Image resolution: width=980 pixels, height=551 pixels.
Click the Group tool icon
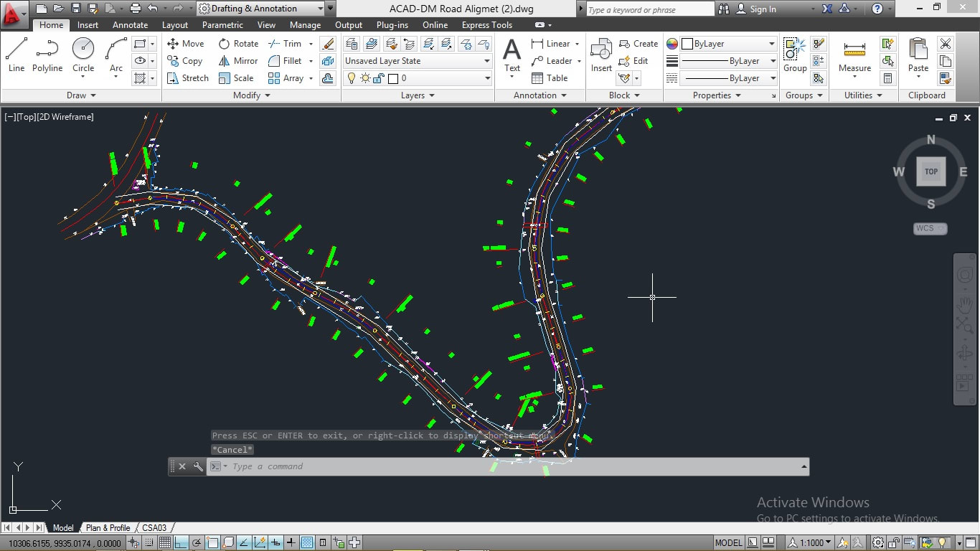pyautogui.click(x=795, y=55)
